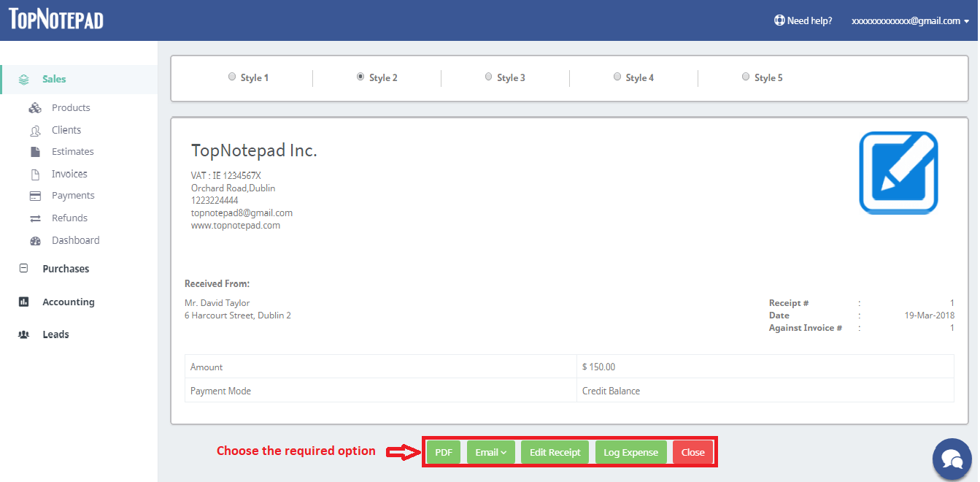Image resolution: width=980 pixels, height=482 pixels.
Task: Click the Against Invoice # label
Action: tap(806, 329)
